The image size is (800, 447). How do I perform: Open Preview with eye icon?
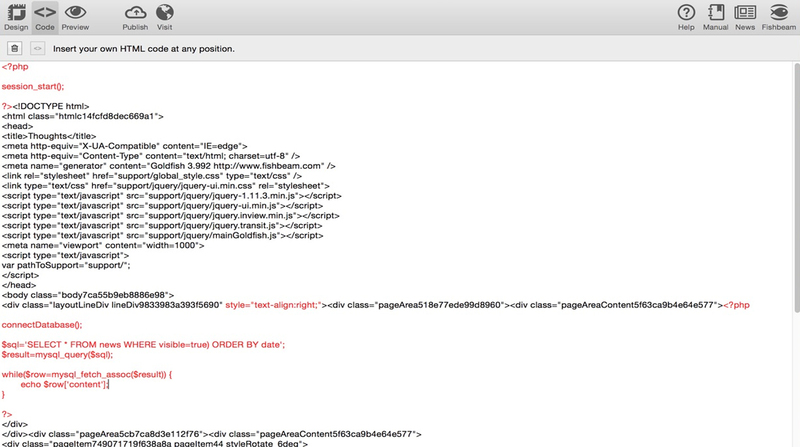[76, 17]
